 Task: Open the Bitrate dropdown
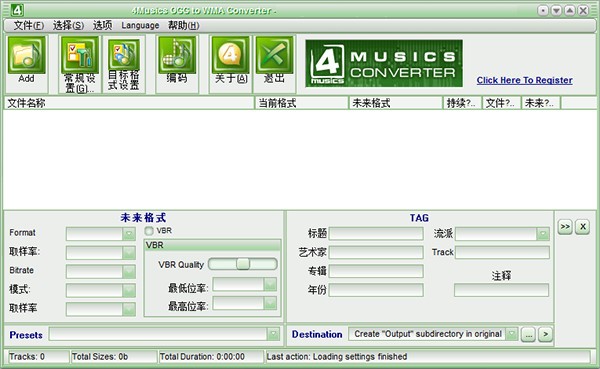(129, 271)
